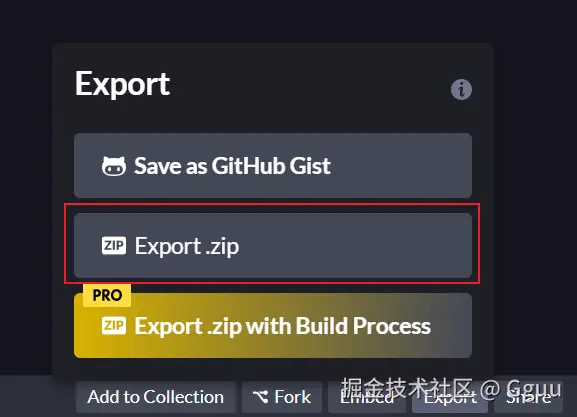Click ZIP icon on Build Process option
Image resolution: width=577 pixels, height=417 pixels.
tap(114, 326)
